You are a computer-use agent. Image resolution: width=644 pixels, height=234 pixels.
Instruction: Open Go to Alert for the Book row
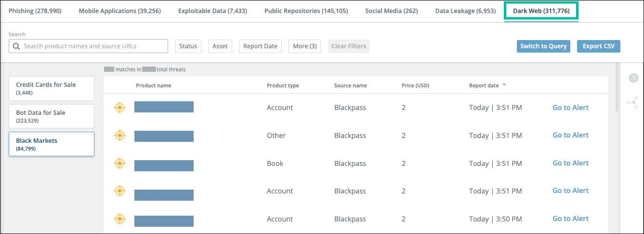pyautogui.click(x=570, y=163)
